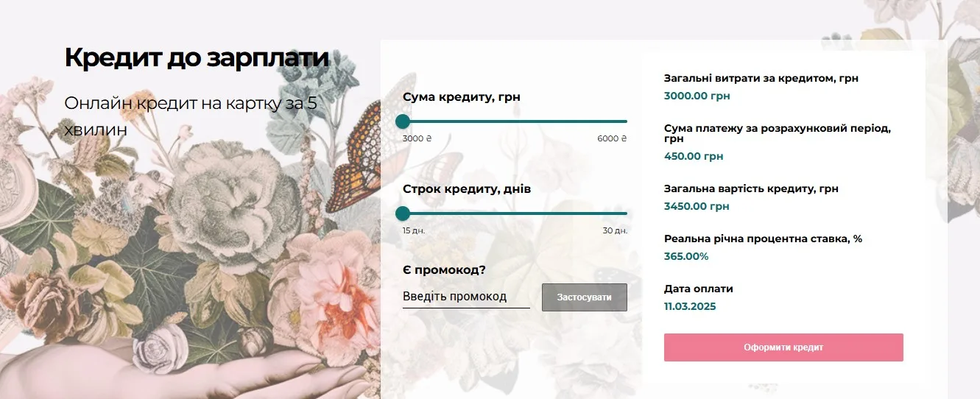Click the '3000 ₴' minimum amount label
The height and width of the screenshot is (399, 980).
(x=417, y=138)
